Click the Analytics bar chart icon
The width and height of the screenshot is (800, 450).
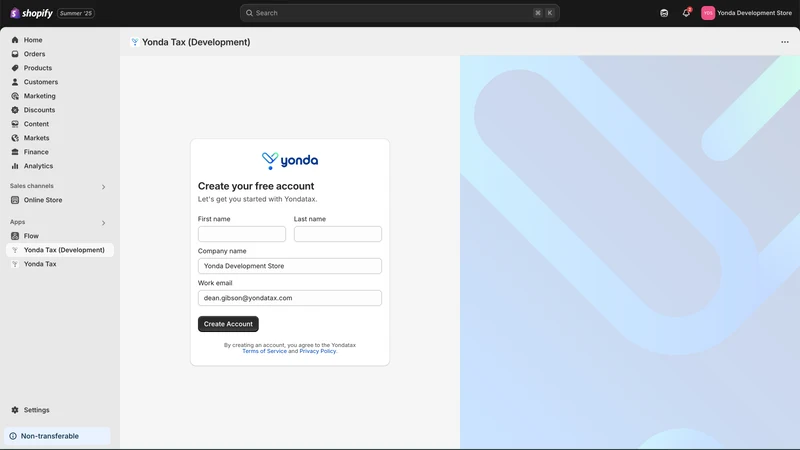15,166
